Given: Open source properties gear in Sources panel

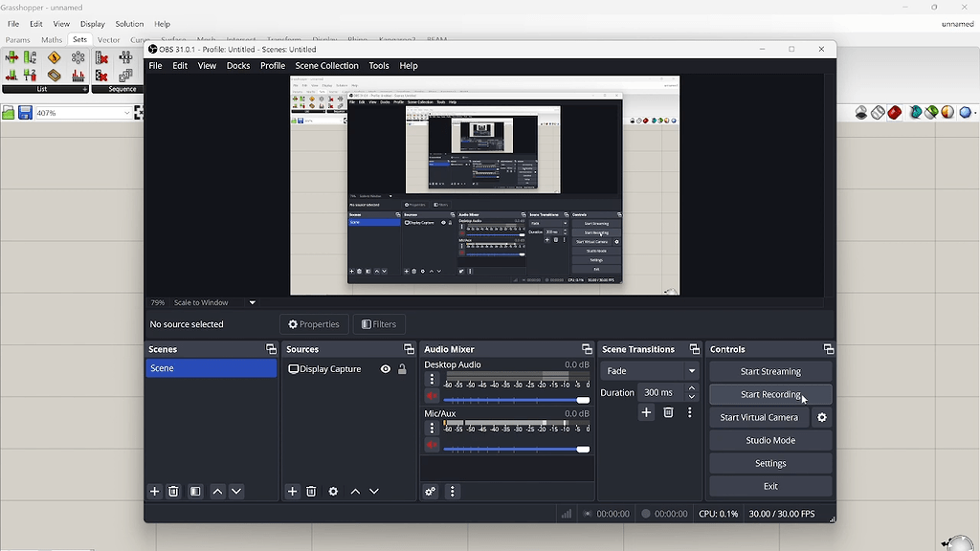Looking at the screenshot, I should point(333,492).
